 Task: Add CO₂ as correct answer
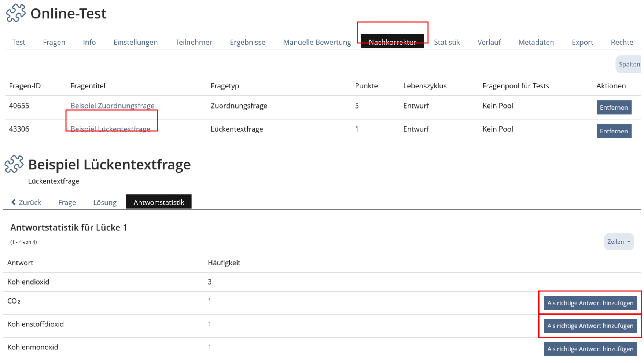[x=590, y=303]
